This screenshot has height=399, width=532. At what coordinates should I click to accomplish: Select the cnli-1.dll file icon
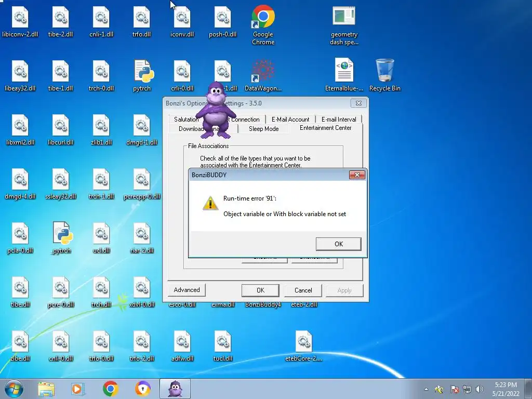coord(101,21)
